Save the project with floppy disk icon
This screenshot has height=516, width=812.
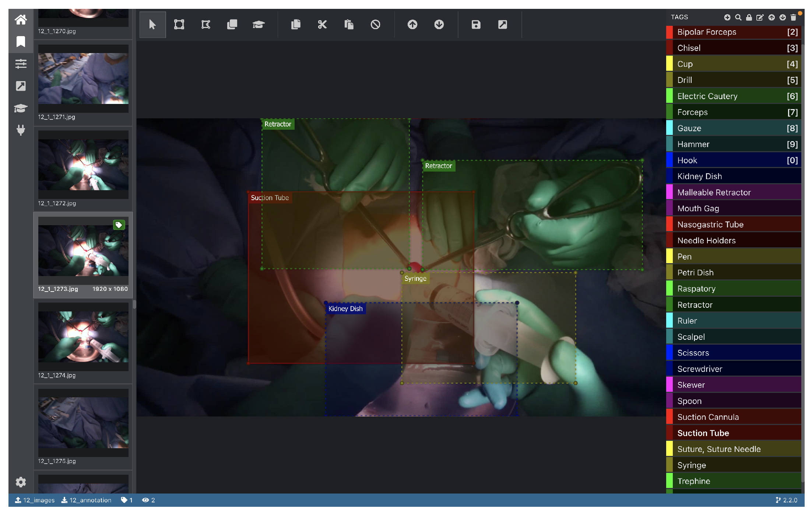476,25
